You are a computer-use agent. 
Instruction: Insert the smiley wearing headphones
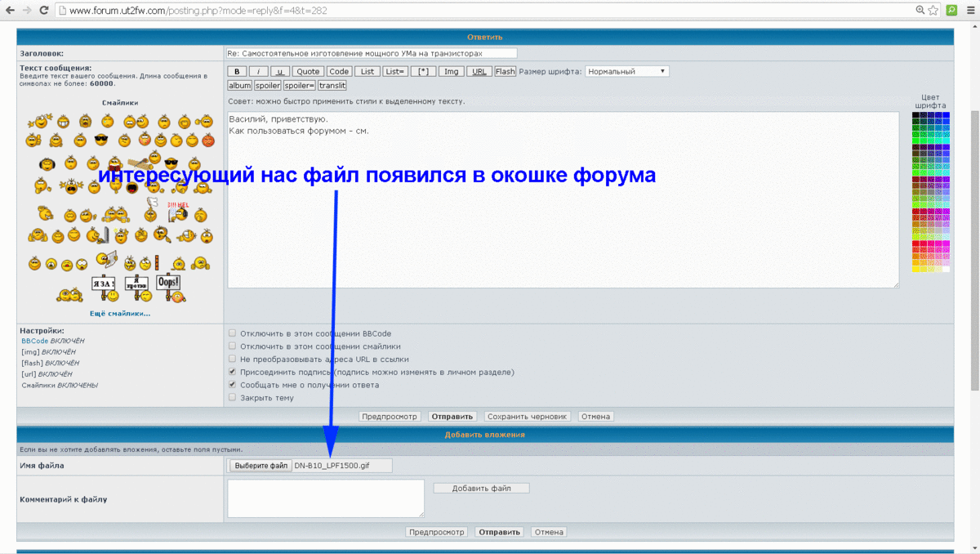click(x=46, y=163)
